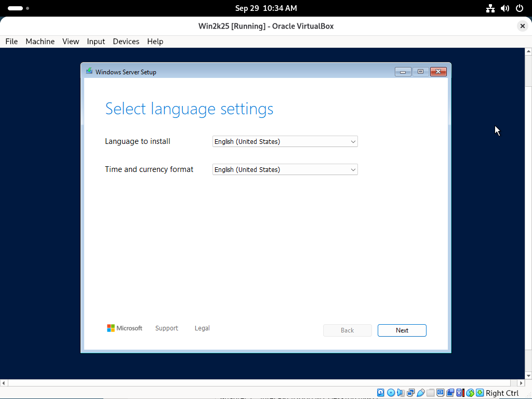
Task: Follow the Support link
Action: 166,328
